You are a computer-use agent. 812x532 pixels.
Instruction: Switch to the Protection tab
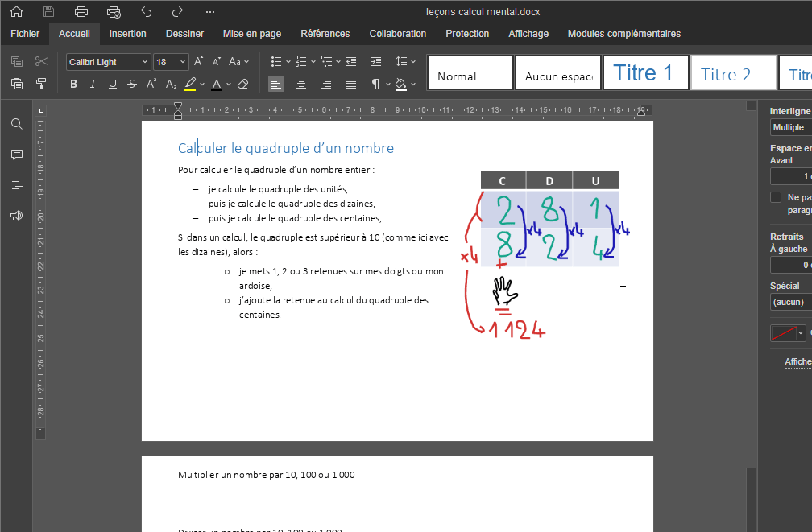[x=467, y=34]
